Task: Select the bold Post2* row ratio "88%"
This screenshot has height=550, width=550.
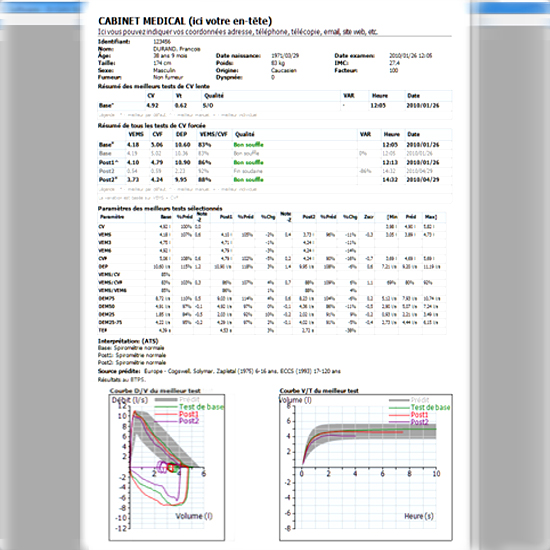Action: coord(204,180)
